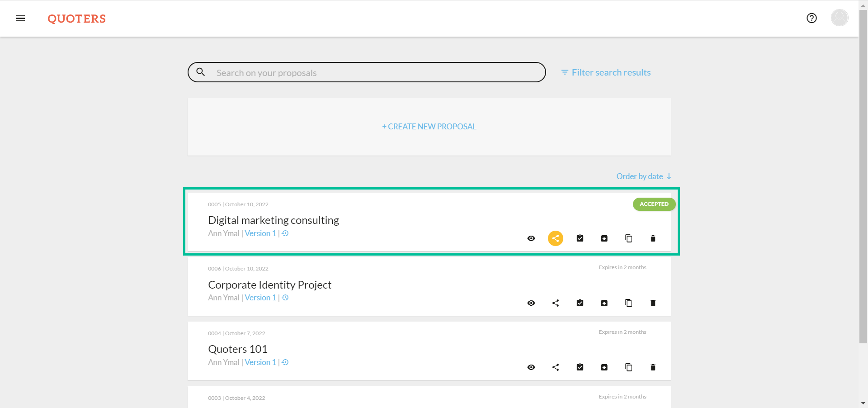
Task: Archive the Digital marketing consulting proposal
Action: pyautogui.click(x=604, y=238)
